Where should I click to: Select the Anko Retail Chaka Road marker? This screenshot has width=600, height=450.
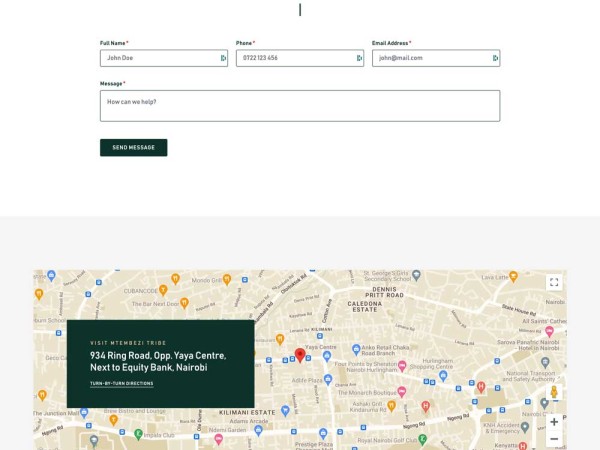356,349
